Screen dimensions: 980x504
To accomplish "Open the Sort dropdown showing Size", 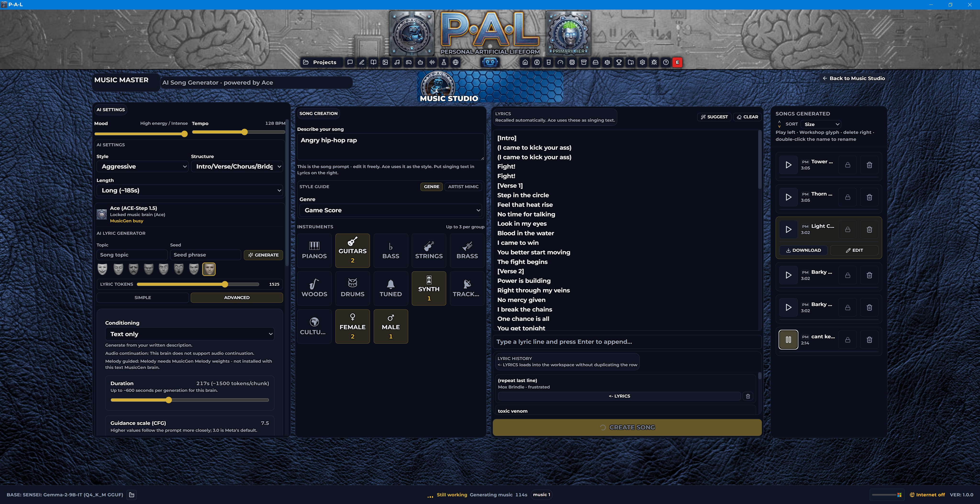I will click(x=821, y=124).
